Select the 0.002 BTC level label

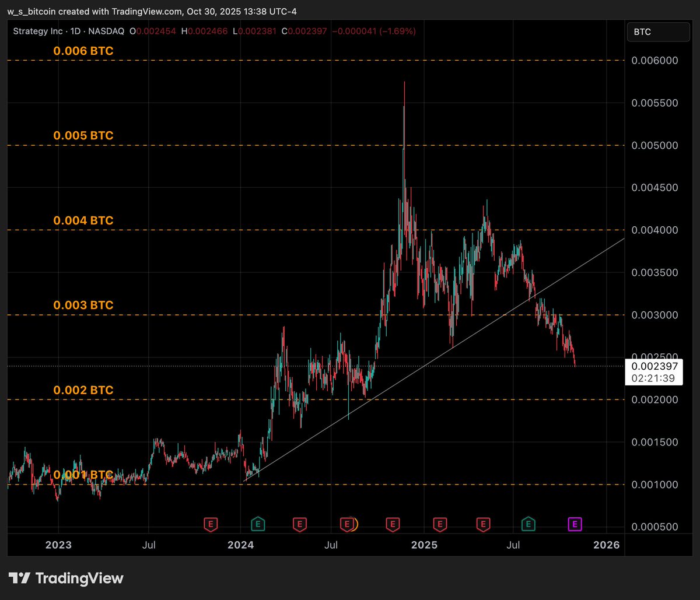(83, 390)
